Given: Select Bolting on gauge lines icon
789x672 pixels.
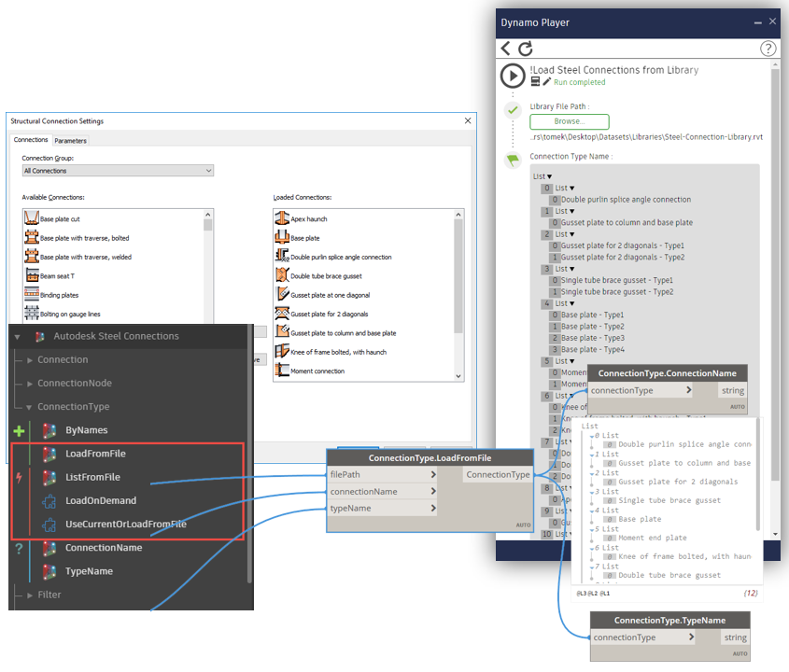Looking at the screenshot, I should click(x=32, y=313).
